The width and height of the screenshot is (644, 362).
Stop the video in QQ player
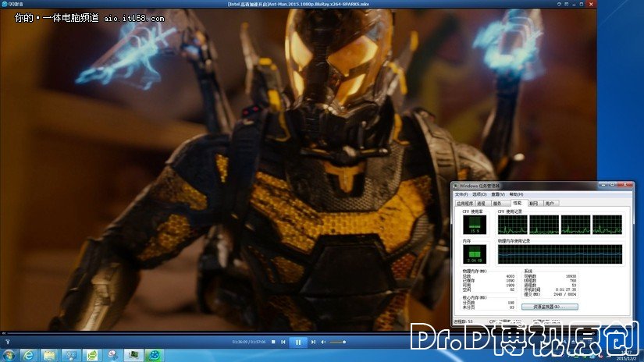pyautogui.click(x=273, y=342)
